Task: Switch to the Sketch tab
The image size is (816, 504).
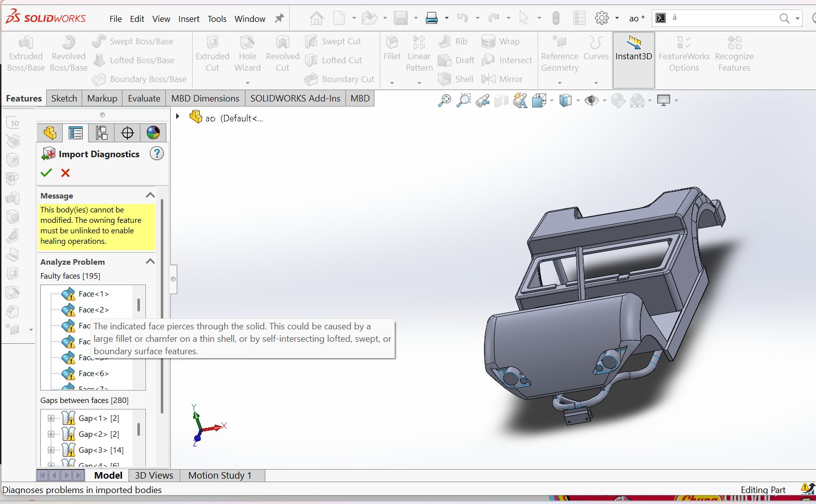Action: [64, 98]
